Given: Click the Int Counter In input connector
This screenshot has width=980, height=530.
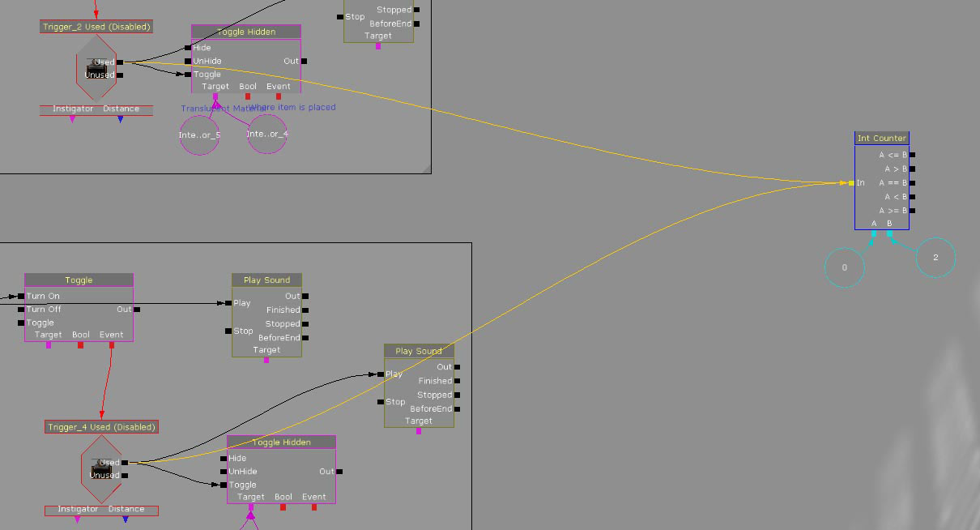Looking at the screenshot, I should (x=851, y=183).
